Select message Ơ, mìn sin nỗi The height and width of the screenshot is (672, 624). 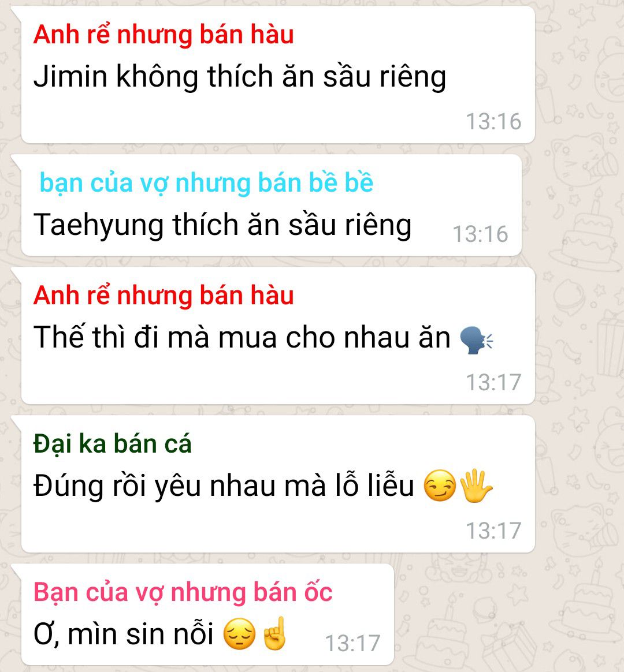(124, 634)
